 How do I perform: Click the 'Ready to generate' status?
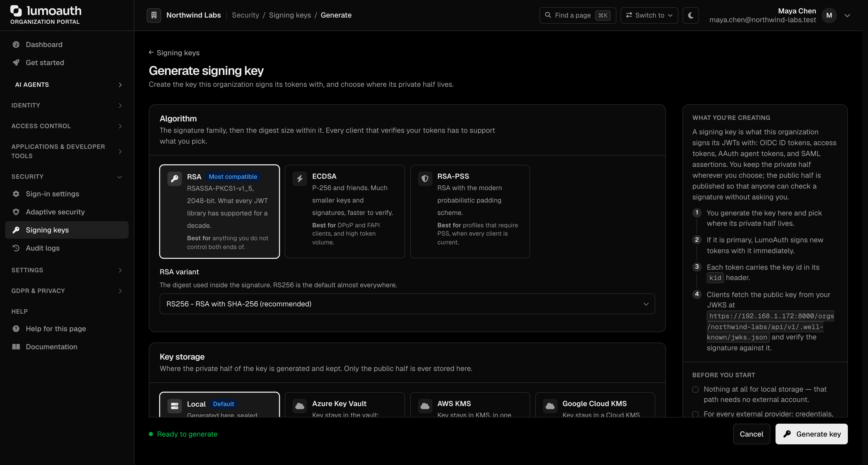pos(184,434)
